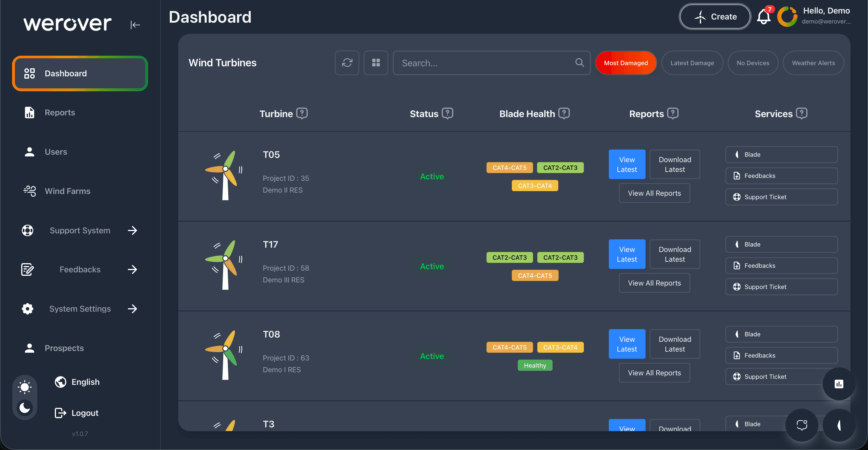This screenshot has height=450, width=868.
Task: Filter turbines by Latest Damage
Action: (692, 63)
